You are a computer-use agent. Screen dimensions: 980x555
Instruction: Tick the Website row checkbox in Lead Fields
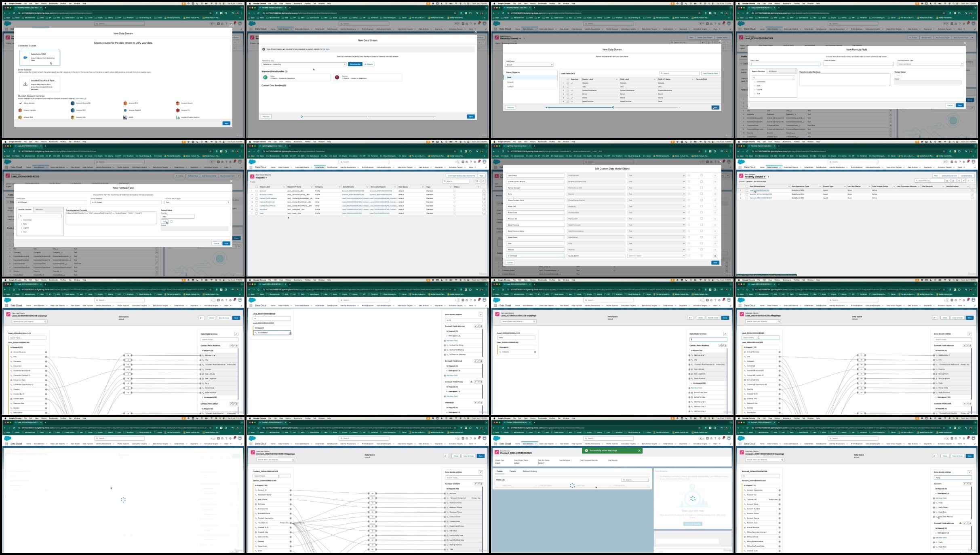pos(568,83)
